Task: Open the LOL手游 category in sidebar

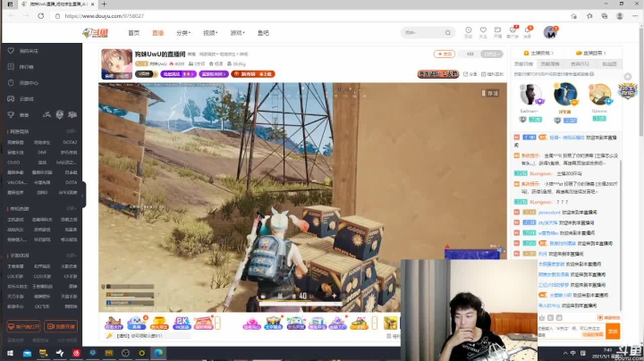Action: (15, 276)
